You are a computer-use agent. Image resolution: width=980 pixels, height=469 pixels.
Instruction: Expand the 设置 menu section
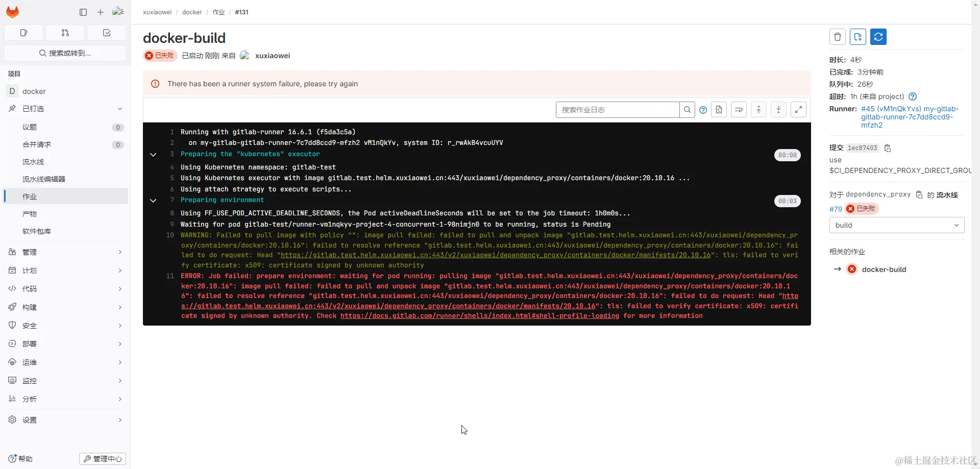[66, 420]
